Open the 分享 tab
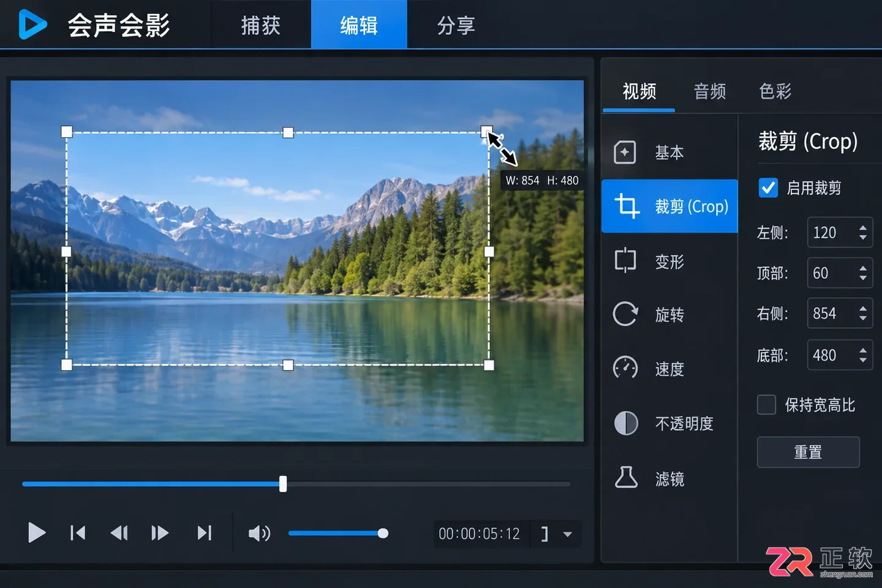This screenshot has height=588, width=882. [456, 25]
